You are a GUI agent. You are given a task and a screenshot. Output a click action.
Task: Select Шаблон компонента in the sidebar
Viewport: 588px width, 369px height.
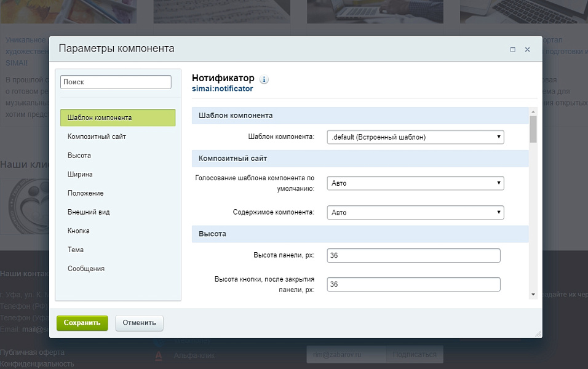(117, 117)
